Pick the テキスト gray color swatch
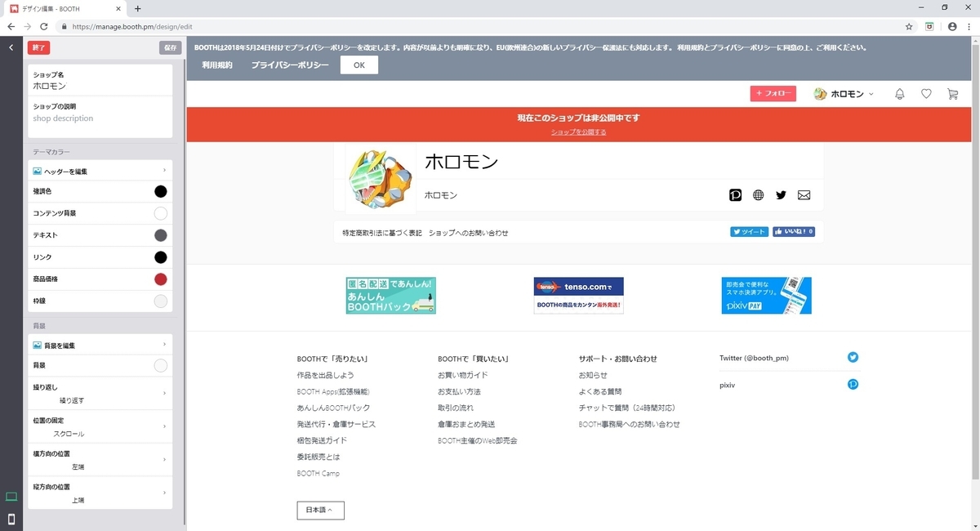980x531 pixels. (x=161, y=235)
